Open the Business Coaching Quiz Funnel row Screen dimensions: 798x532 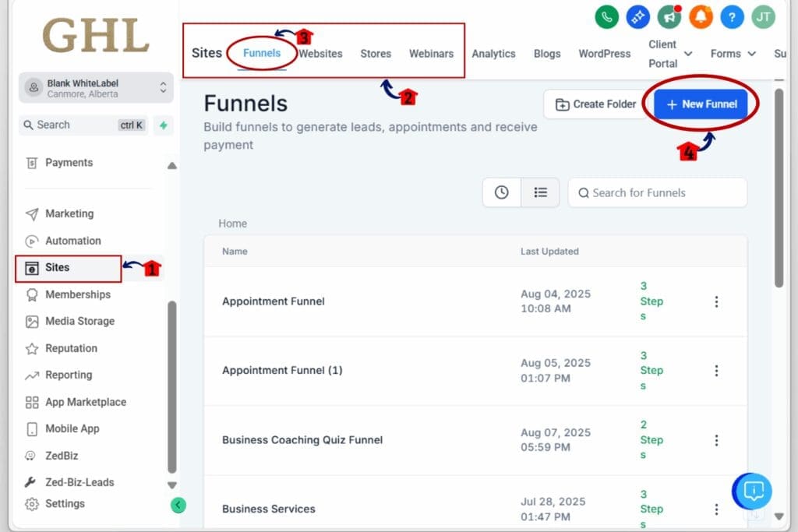coord(475,440)
